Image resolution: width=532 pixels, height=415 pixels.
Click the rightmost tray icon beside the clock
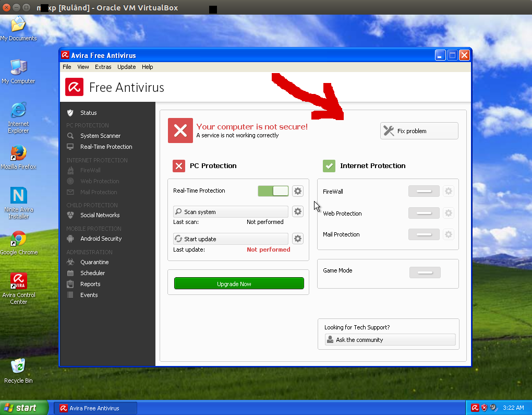pos(493,408)
